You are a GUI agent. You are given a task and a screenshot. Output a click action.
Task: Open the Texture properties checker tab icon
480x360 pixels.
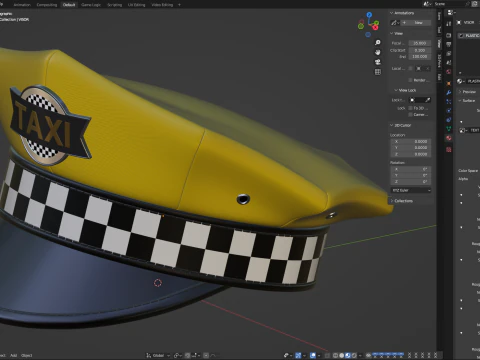point(449,149)
